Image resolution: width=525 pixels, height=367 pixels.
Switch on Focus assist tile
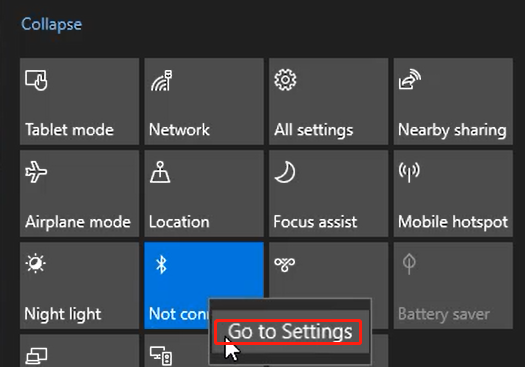pos(328,193)
